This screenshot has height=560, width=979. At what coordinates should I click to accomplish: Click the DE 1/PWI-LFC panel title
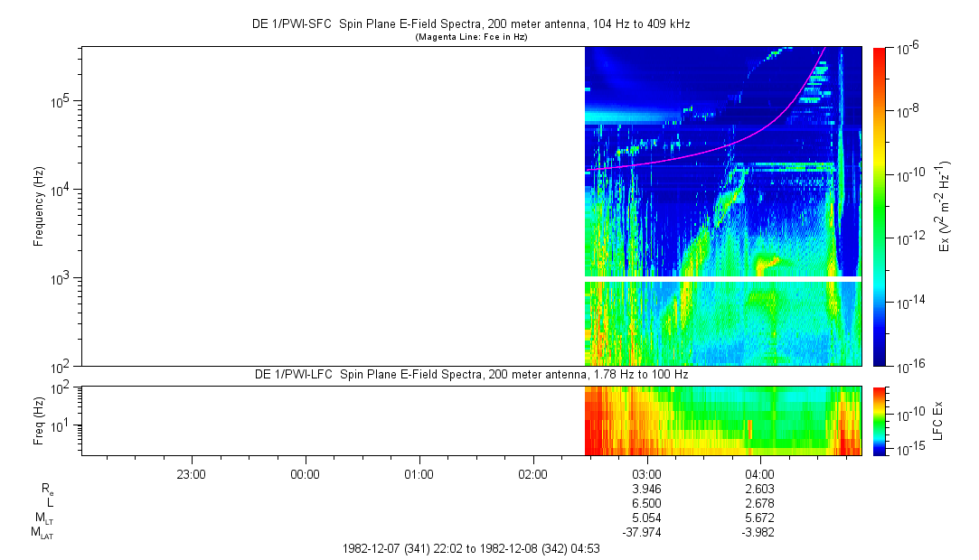click(470, 375)
